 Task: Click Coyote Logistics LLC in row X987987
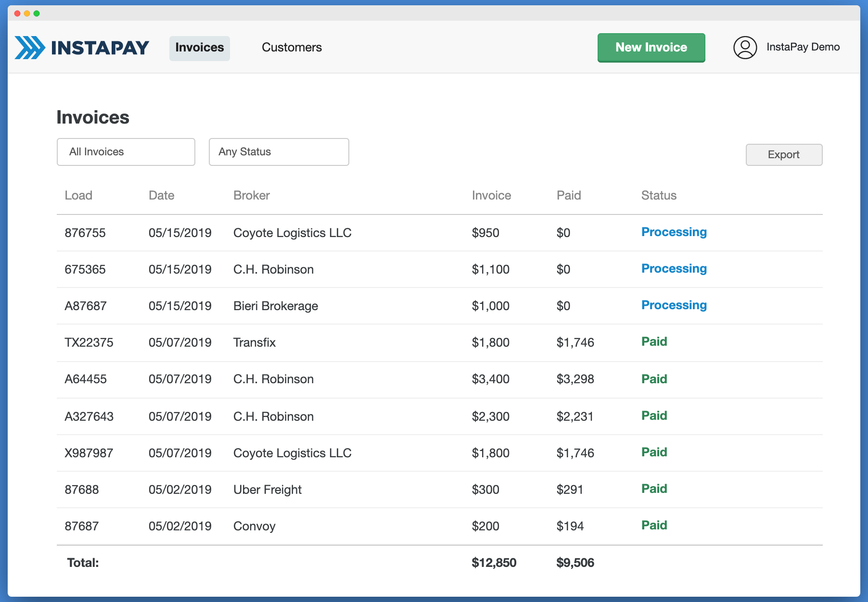pos(293,453)
